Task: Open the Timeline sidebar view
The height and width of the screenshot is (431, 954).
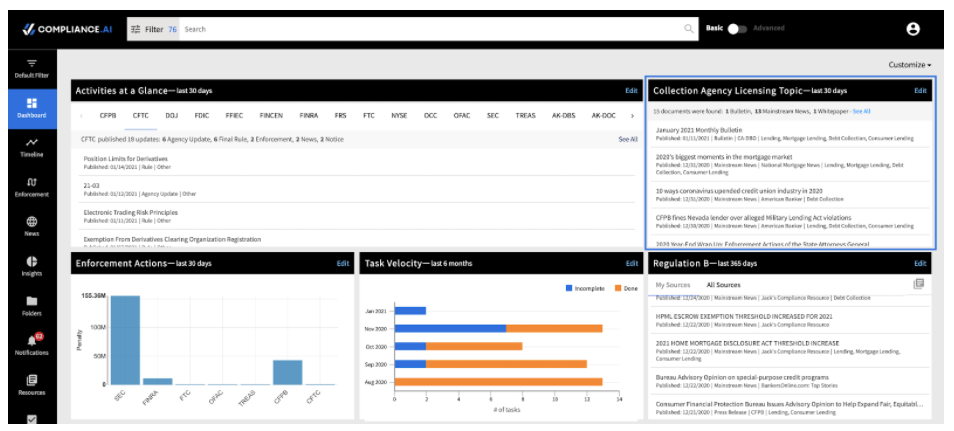Action: [x=32, y=148]
